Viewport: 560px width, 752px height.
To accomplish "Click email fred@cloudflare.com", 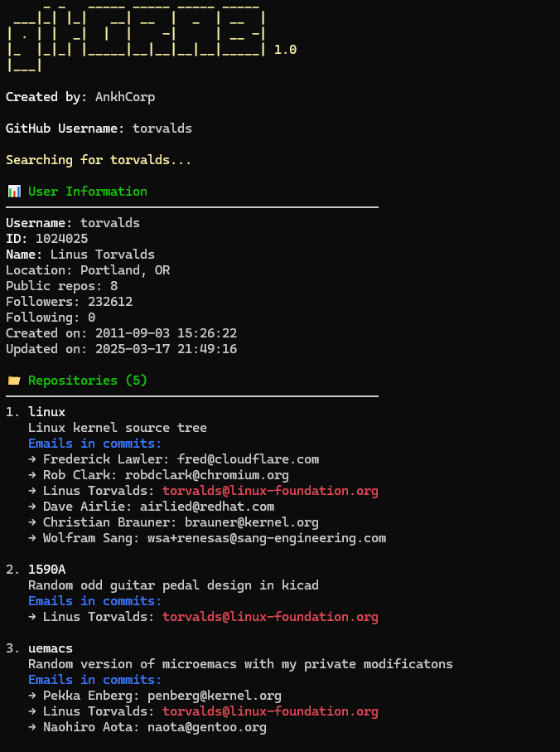I will pyautogui.click(x=249, y=459).
